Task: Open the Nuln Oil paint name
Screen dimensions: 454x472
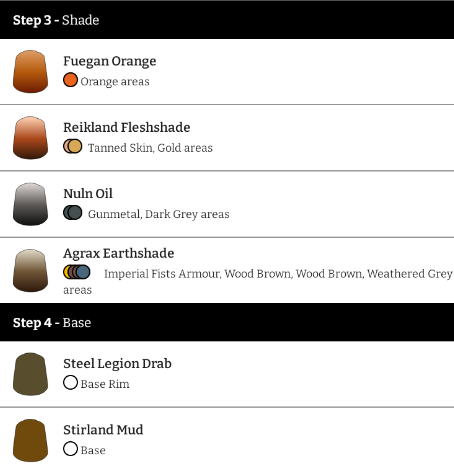Action: click(88, 194)
